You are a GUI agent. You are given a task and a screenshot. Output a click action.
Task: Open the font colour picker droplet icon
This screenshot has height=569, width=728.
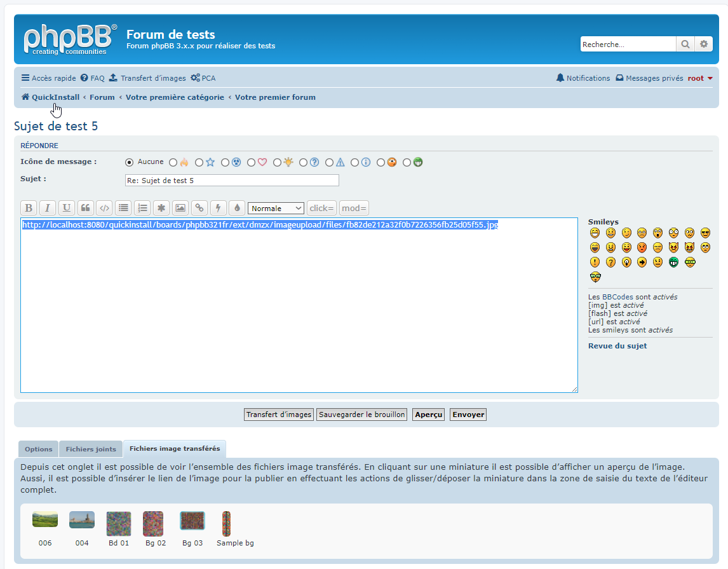[x=237, y=208]
